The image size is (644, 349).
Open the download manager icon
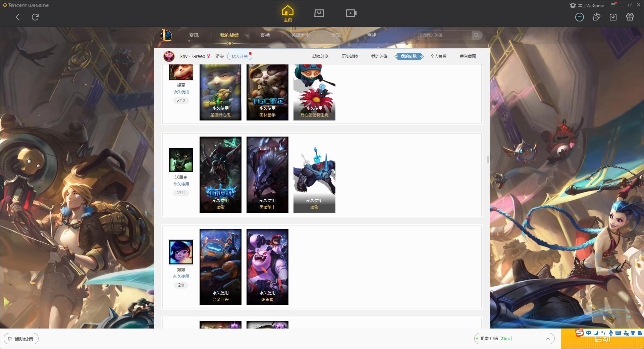(x=613, y=17)
